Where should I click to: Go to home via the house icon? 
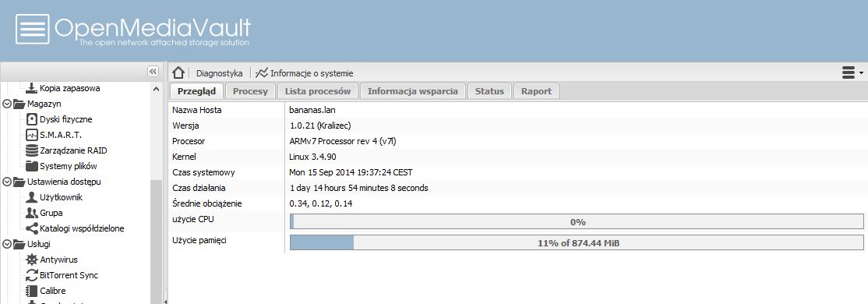(178, 72)
